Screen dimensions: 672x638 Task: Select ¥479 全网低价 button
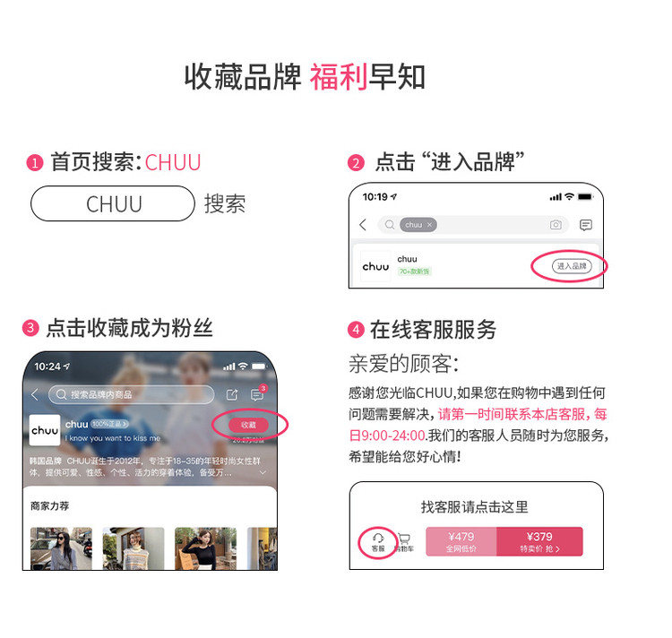point(461,541)
